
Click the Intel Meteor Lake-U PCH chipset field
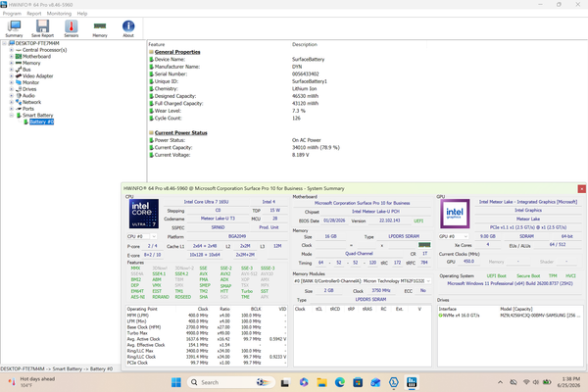(375, 212)
